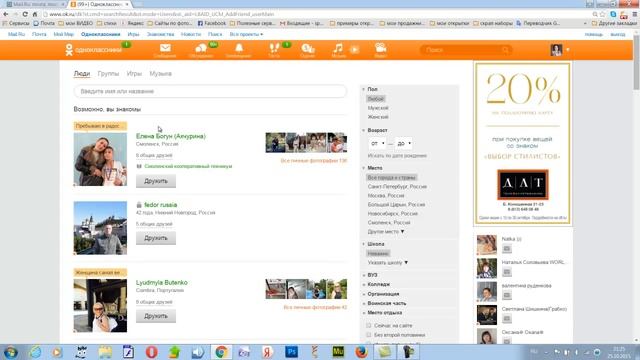This screenshot has height=360, width=640.
Task: Open Opera from the taskbar
Action: click(x=151, y=351)
